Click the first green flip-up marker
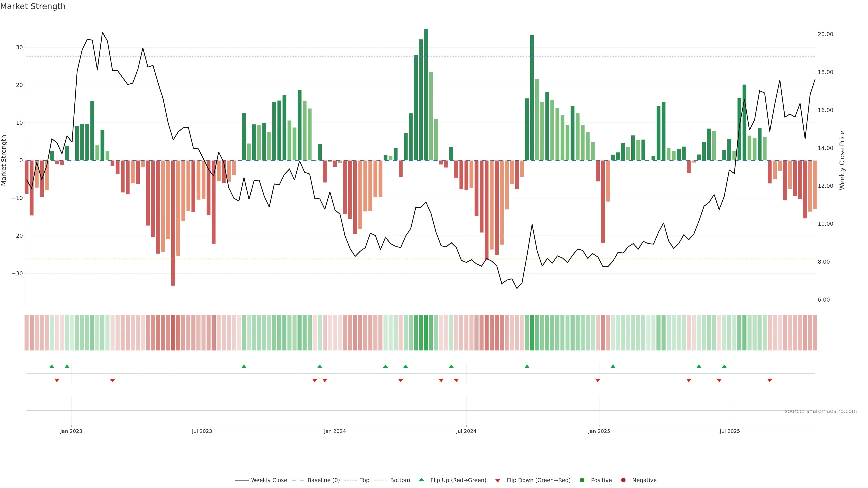The image size is (868, 488). pyautogui.click(x=52, y=366)
